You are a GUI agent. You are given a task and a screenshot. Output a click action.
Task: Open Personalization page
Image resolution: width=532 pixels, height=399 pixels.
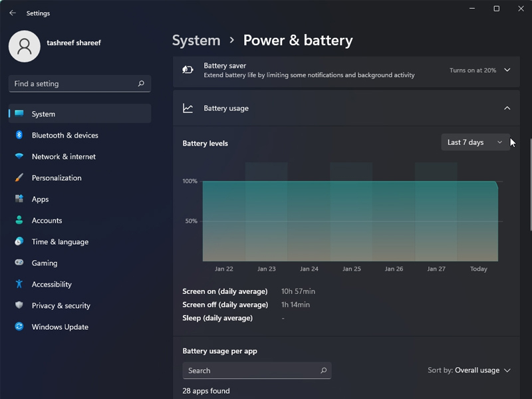pyautogui.click(x=80, y=178)
